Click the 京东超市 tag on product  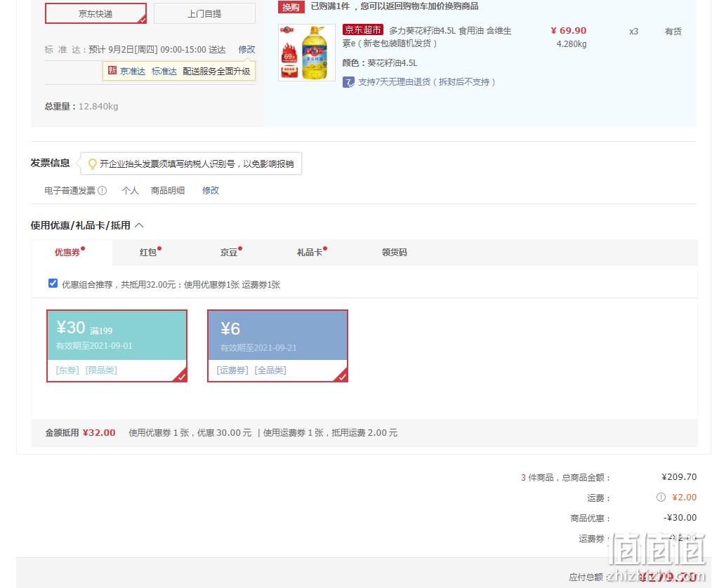coord(363,30)
